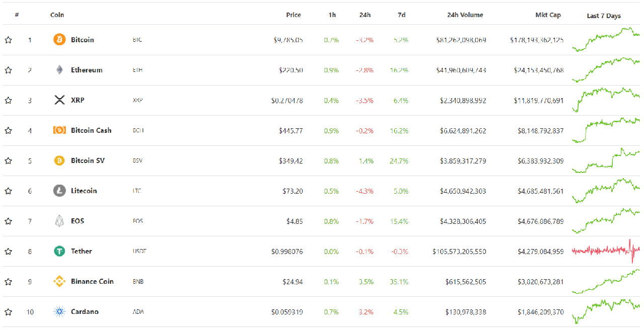Click the Litecoin logo icon
The height and width of the screenshot is (329, 644).
pos(59,191)
